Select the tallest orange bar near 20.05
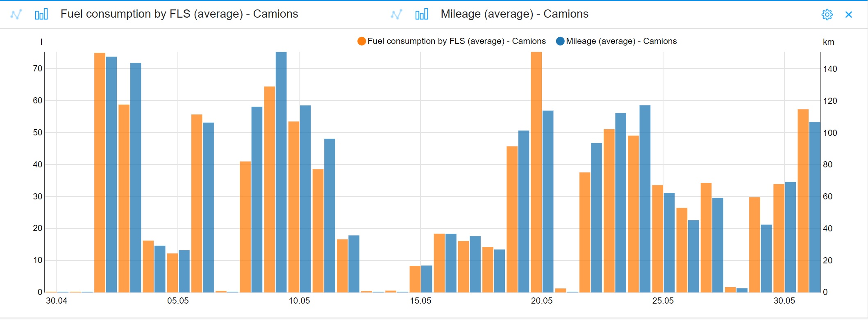The image size is (868, 320). [x=536, y=172]
